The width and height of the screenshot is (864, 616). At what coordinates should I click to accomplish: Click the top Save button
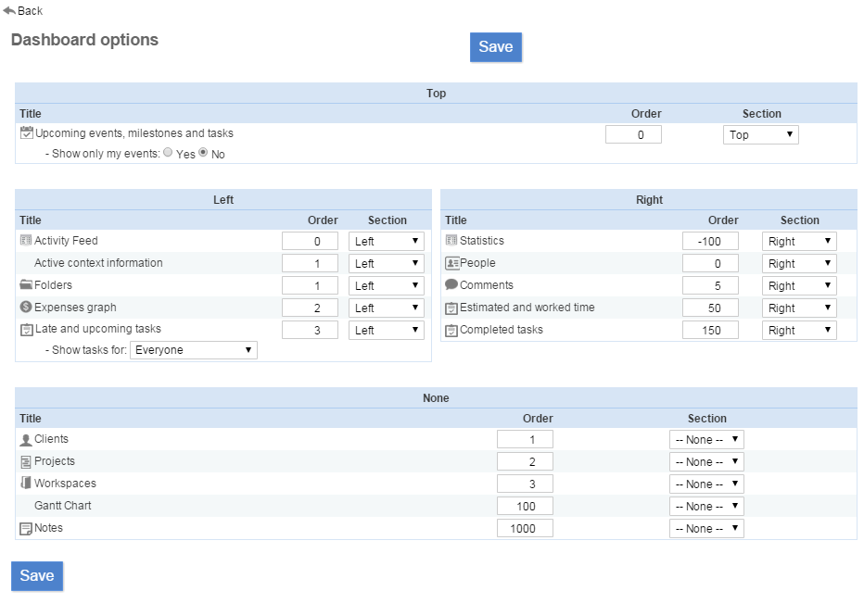click(496, 47)
